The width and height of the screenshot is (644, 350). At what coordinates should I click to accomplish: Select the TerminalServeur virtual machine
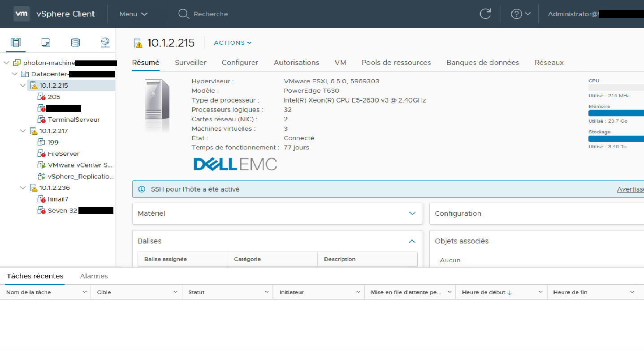(x=73, y=120)
